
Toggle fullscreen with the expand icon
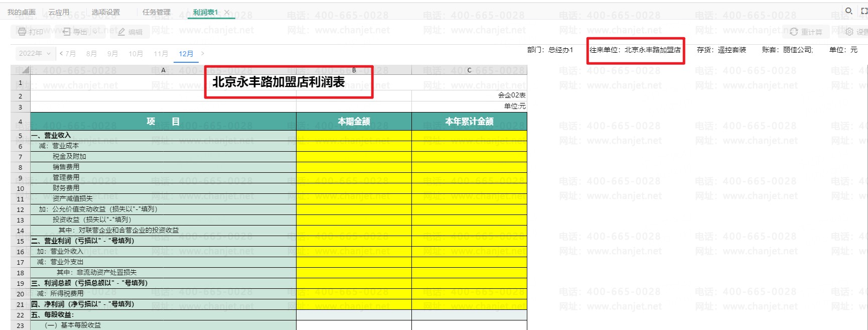864,11
